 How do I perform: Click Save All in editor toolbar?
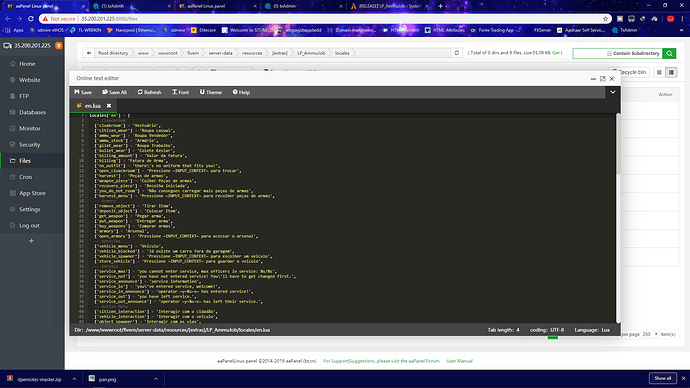114,92
